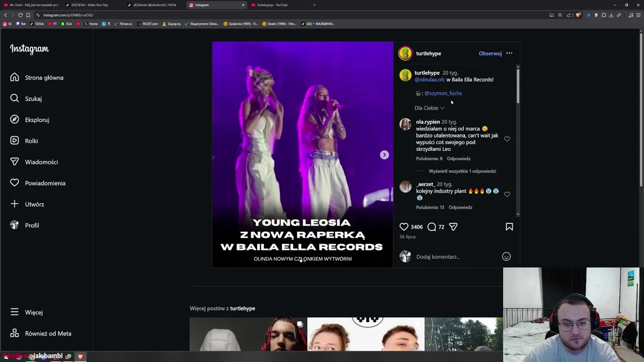
Task: Open turtlehype profile from post header
Action: (429, 53)
